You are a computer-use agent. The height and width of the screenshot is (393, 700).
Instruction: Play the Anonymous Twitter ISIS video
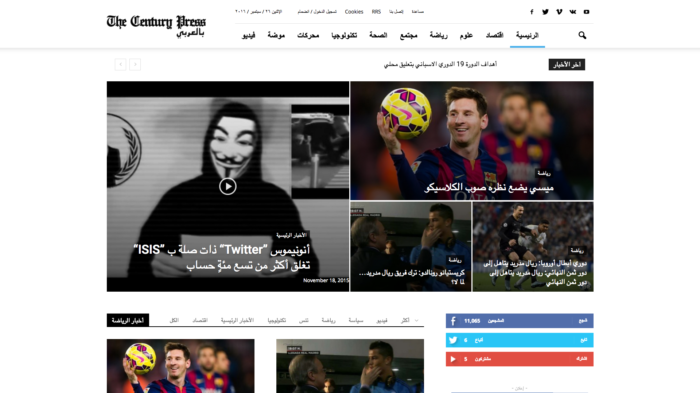228,186
